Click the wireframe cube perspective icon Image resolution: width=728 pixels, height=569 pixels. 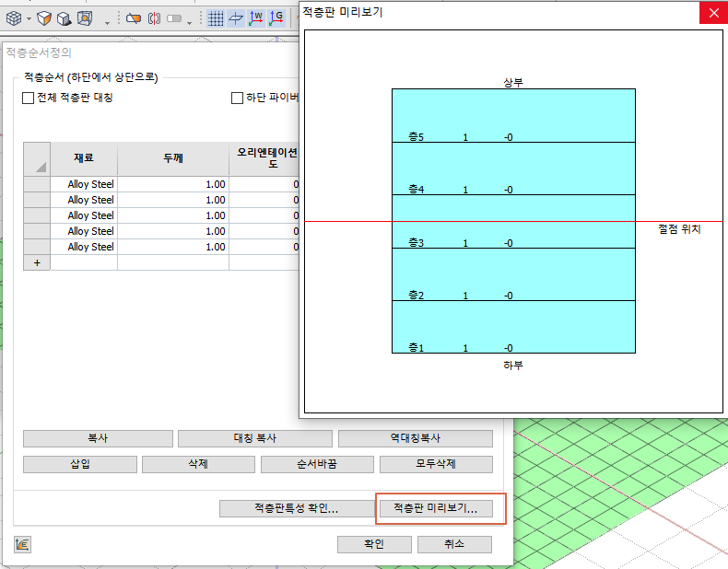click(x=85, y=18)
